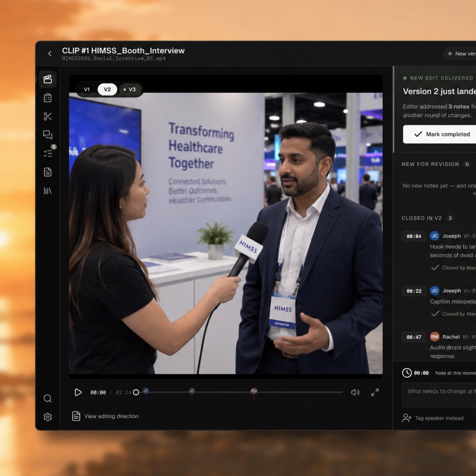Click the Mark completed button
The width and height of the screenshot is (476, 476).
(439, 134)
